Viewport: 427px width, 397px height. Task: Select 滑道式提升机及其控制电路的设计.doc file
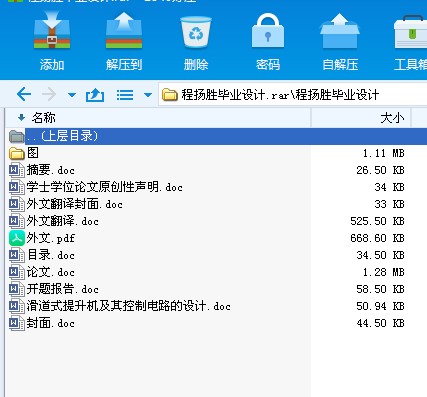tap(129, 306)
